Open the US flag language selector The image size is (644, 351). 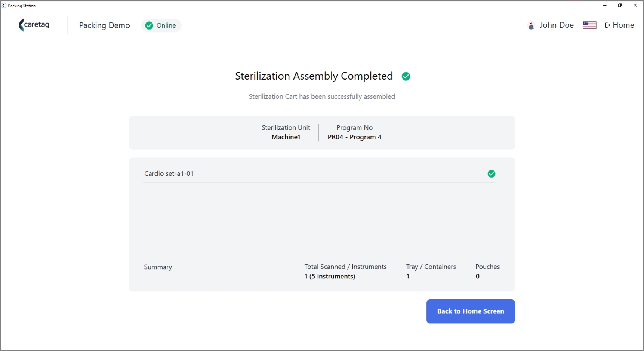tap(589, 25)
